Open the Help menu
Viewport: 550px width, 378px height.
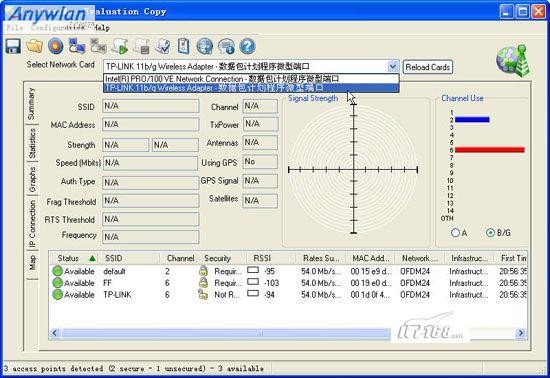102,28
